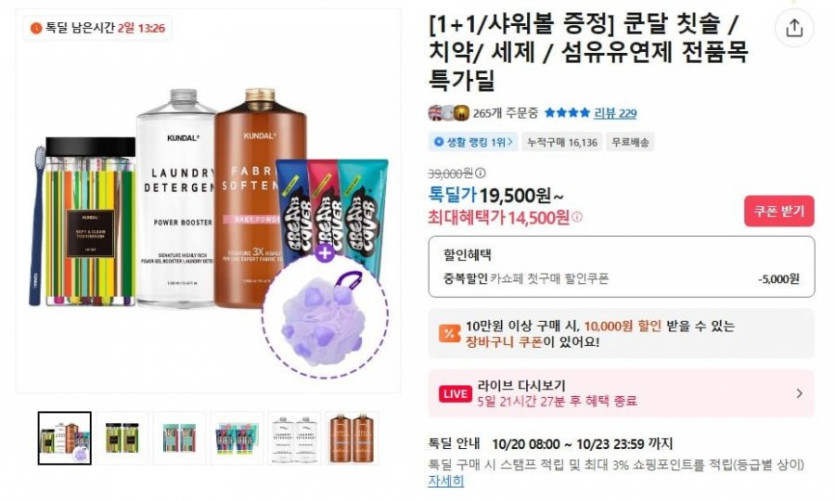Open the 자세히 details link
Screen dimensions: 835x501
tap(446, 481)
